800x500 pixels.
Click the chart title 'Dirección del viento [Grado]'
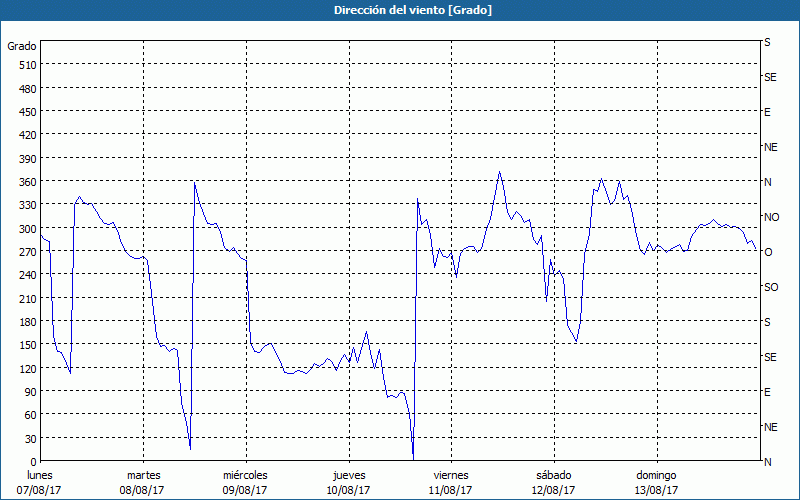coord(399,10)
